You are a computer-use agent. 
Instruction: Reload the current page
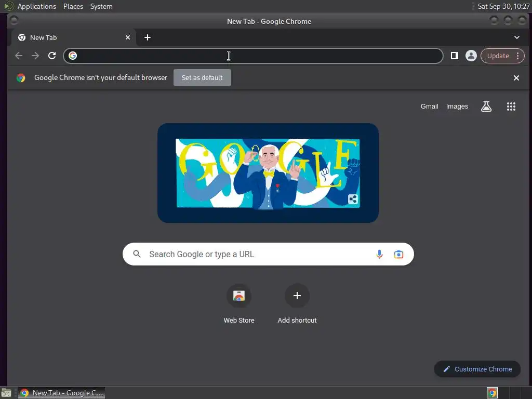[x=52, y=56]
